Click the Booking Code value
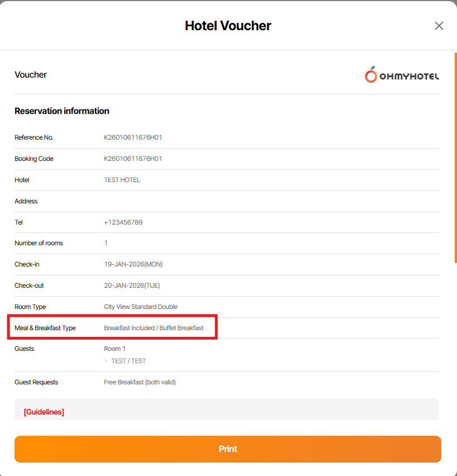This screenshot has width=457, height=476. (x=133, y=159)
